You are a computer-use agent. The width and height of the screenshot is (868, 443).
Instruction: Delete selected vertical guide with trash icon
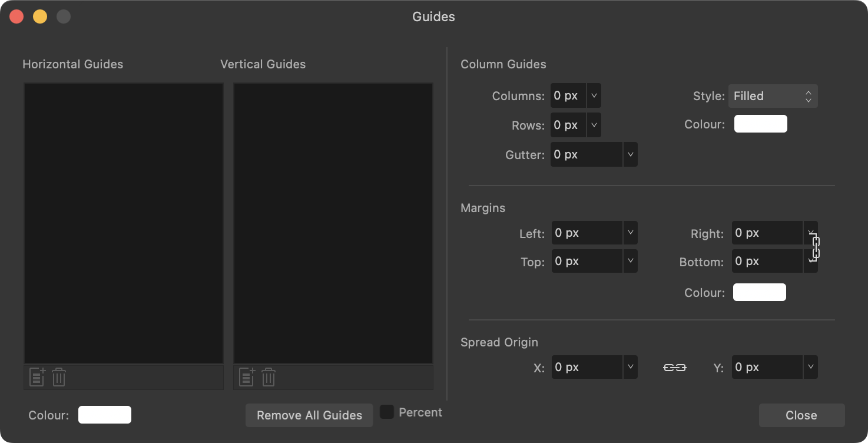coord(269,377)
